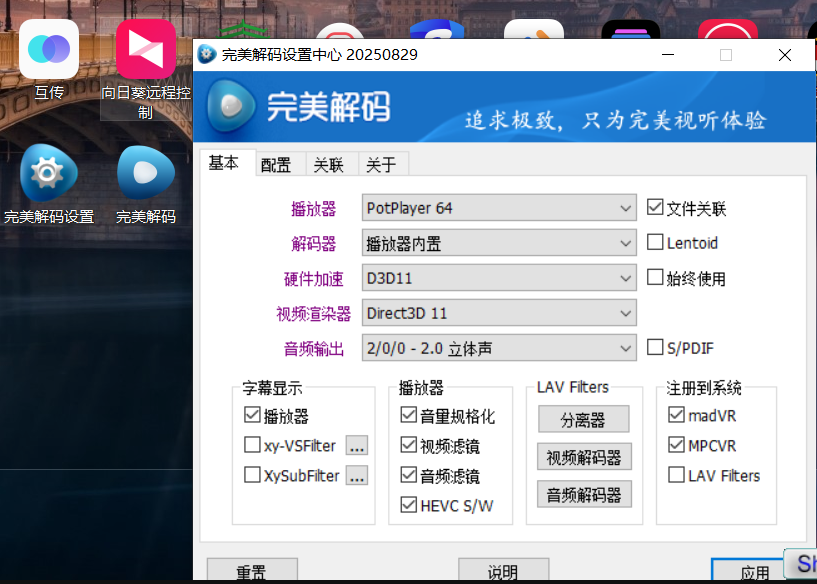Open XySubFilter settings ellipsis button
The width and height of the screenshot is (817, 584).
357,475
